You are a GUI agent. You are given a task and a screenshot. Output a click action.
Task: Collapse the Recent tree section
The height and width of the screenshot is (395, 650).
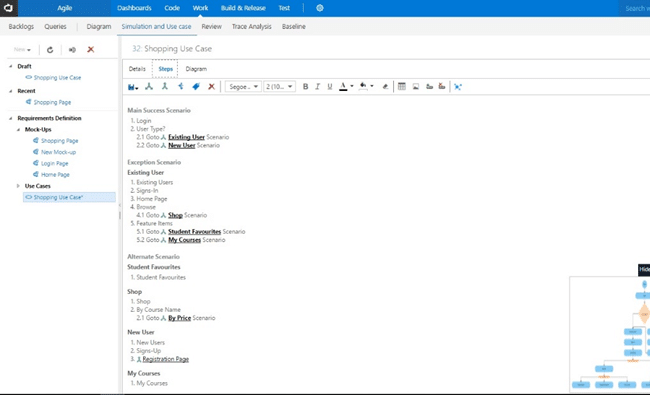(11, 91)
